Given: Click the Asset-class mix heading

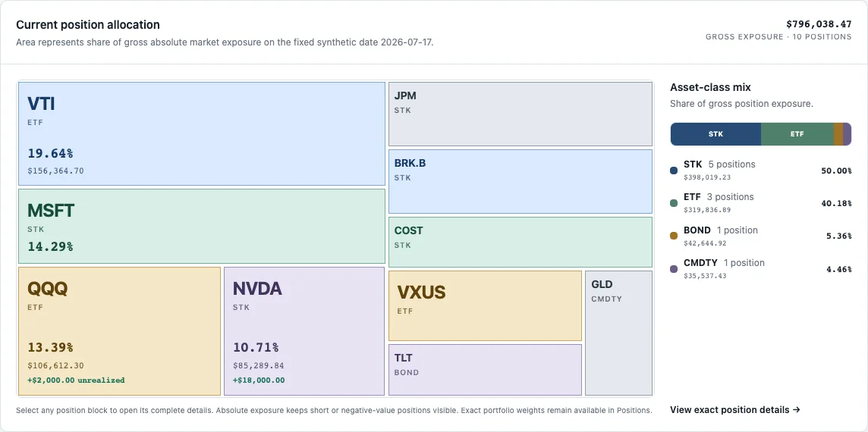Looking at the screenshot, I should click(710, 87).
